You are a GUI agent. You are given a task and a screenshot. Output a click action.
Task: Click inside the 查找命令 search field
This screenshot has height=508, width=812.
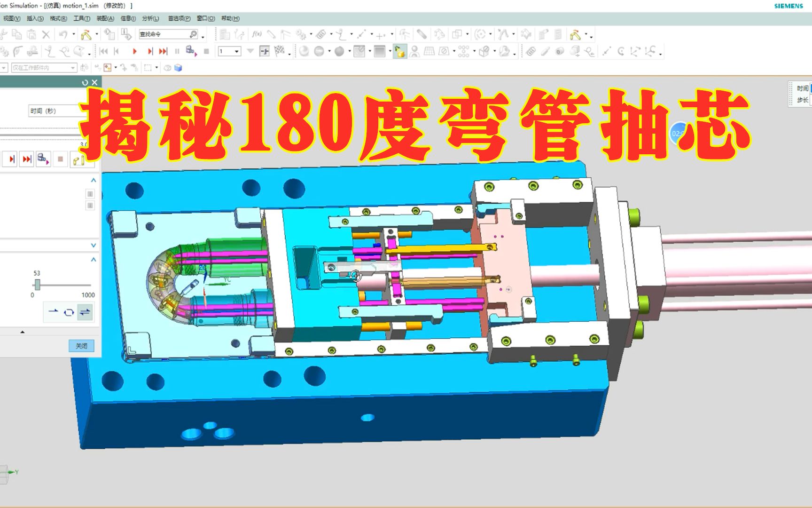tap(164, 34)
